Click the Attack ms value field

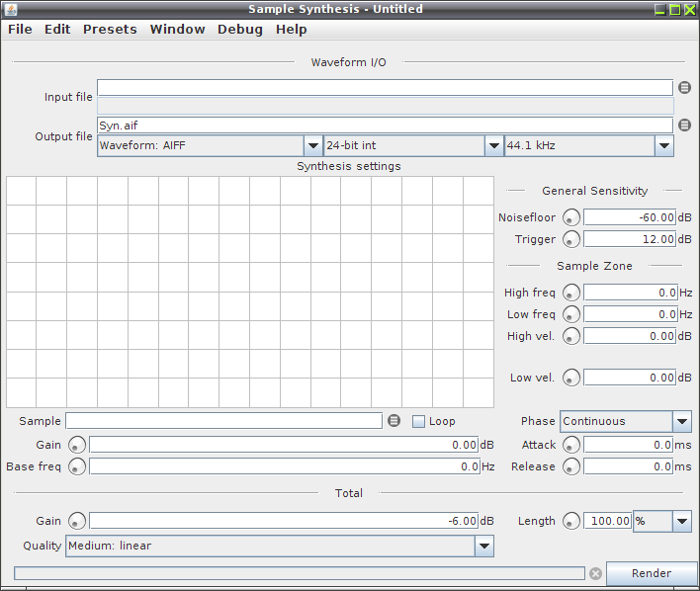pos(628,445)
